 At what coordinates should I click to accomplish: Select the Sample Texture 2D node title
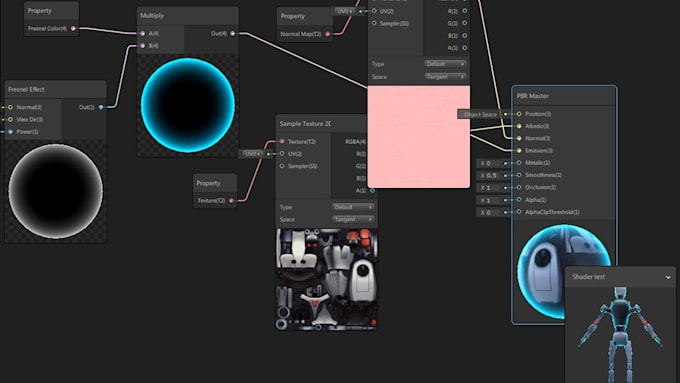[x=305, y=124]
